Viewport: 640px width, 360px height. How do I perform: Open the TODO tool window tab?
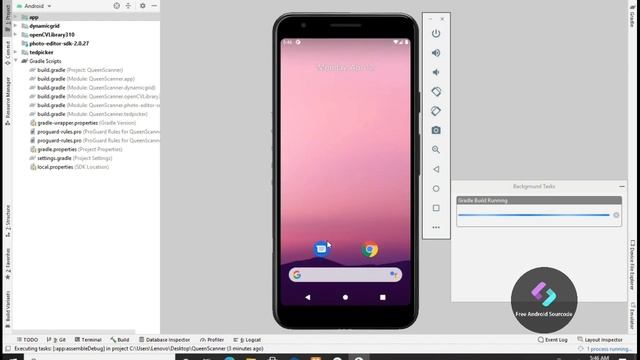coord(27,340)
